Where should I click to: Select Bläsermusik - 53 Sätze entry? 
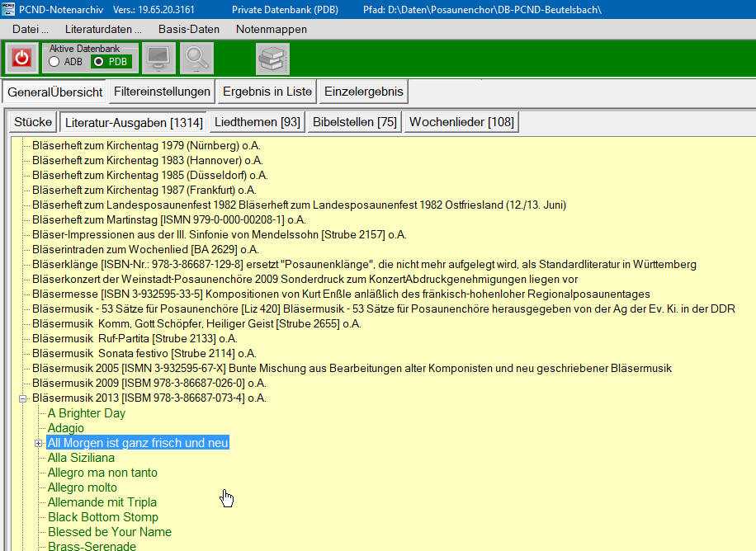point(383,309)
